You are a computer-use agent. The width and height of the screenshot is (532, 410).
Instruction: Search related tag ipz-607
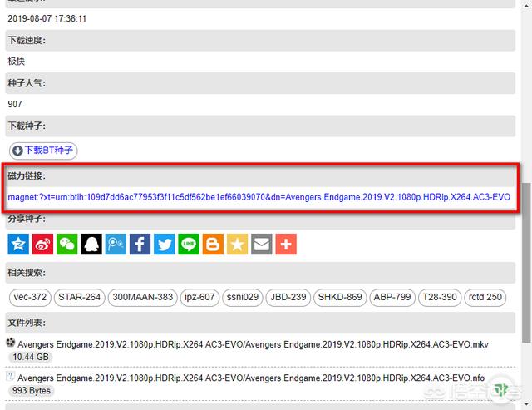(x=199, y=298)
